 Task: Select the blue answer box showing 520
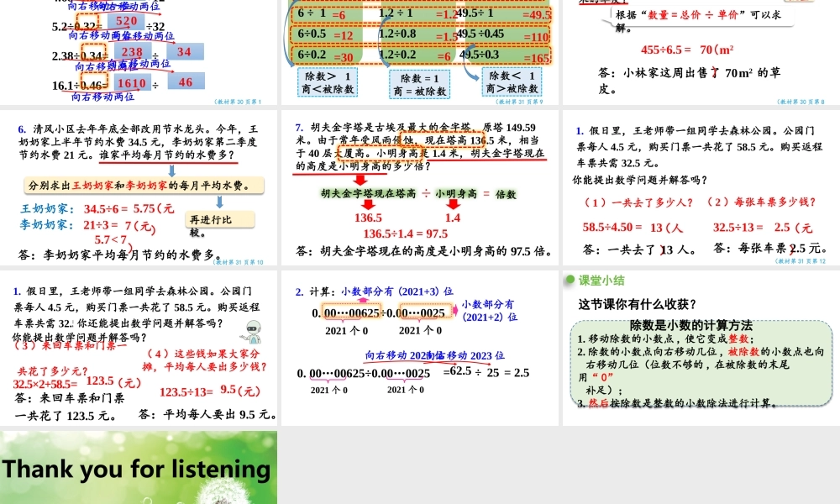click(x=124, y=20)
